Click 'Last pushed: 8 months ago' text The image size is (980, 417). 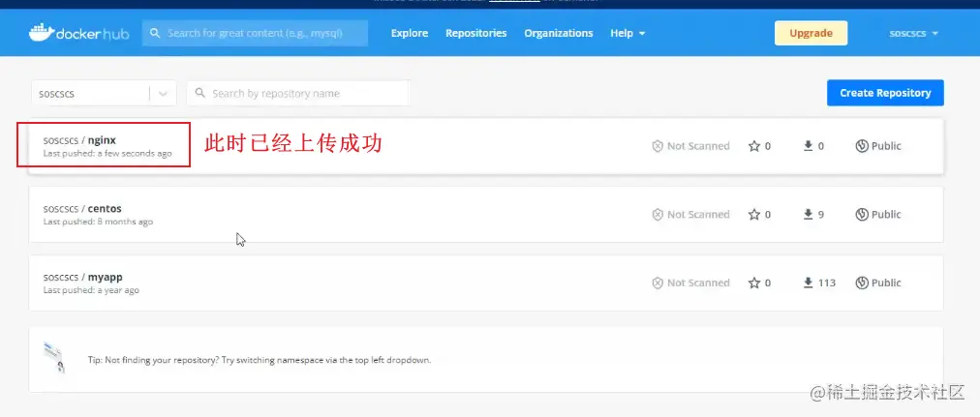point(98,222)
